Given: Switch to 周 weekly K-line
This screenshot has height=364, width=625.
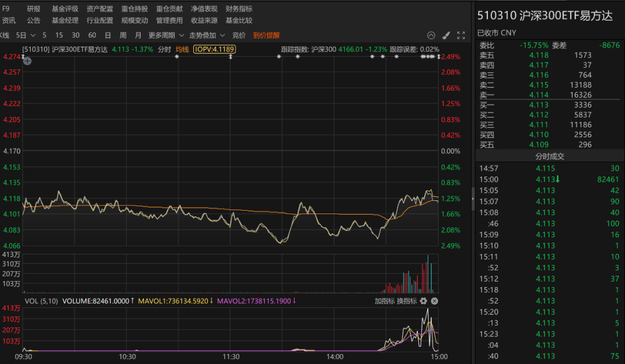Looking at the screenshot, I should point(123,35).
